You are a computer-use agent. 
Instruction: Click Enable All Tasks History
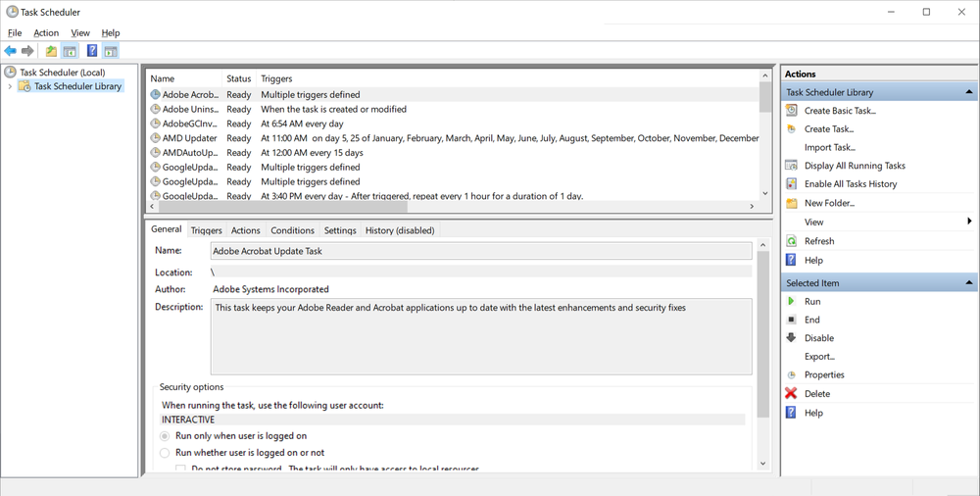850,184
